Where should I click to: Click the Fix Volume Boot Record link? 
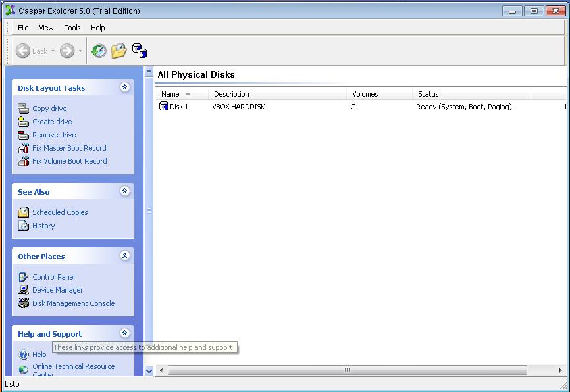(69, 161)
